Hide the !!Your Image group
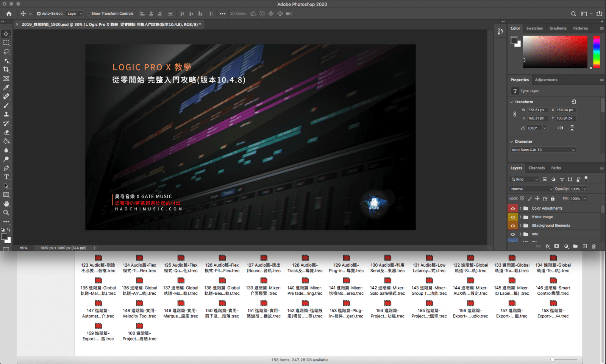Screen dimensions: 606x364 click(513, 217)
